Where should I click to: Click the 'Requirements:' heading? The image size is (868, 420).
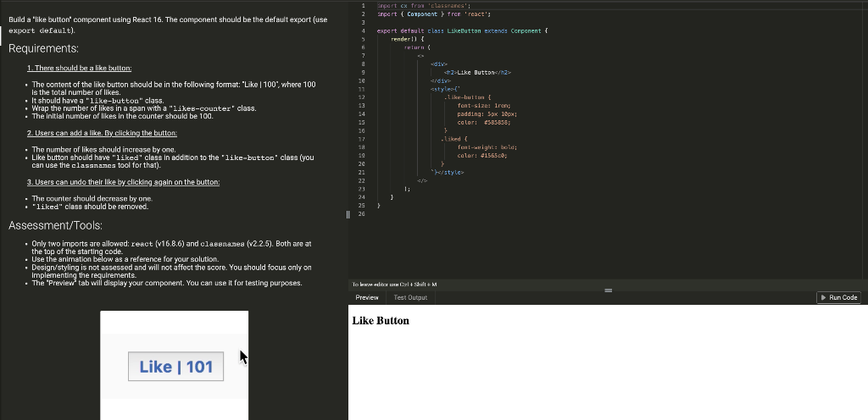click(44, 48)
